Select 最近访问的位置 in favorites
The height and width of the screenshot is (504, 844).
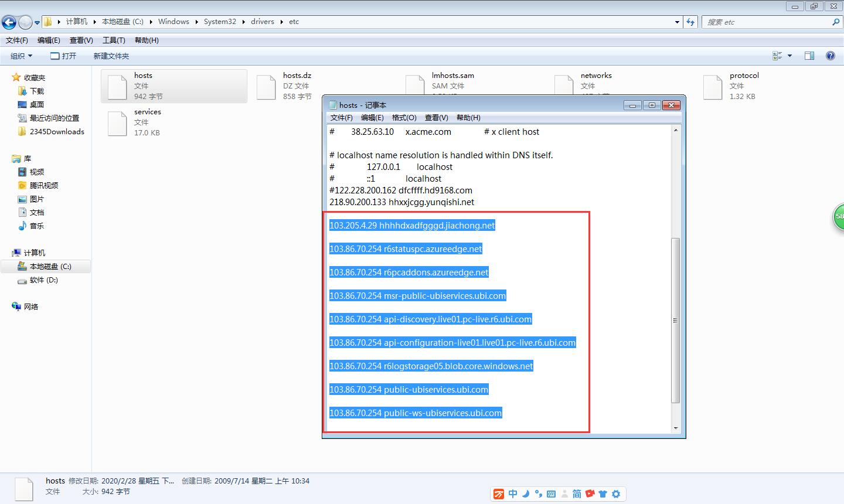pos(55,118)
